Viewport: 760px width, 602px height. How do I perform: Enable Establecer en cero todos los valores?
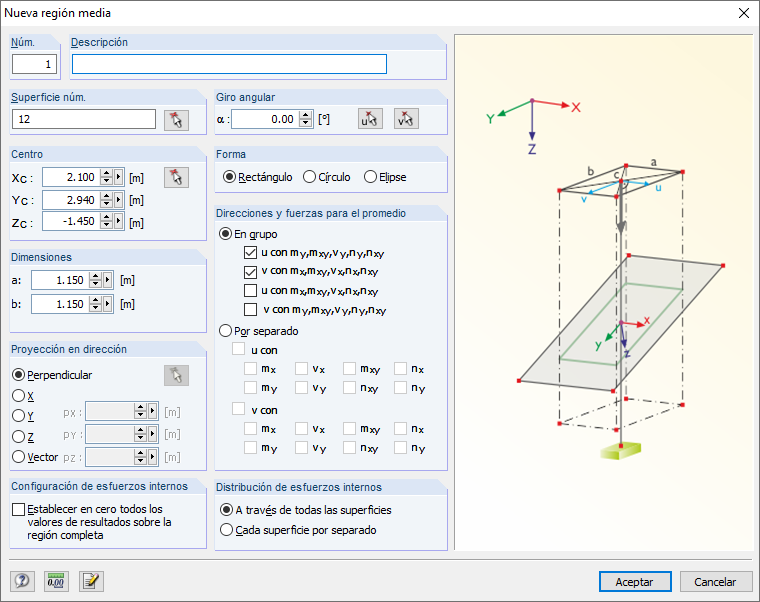pos(18,509)
